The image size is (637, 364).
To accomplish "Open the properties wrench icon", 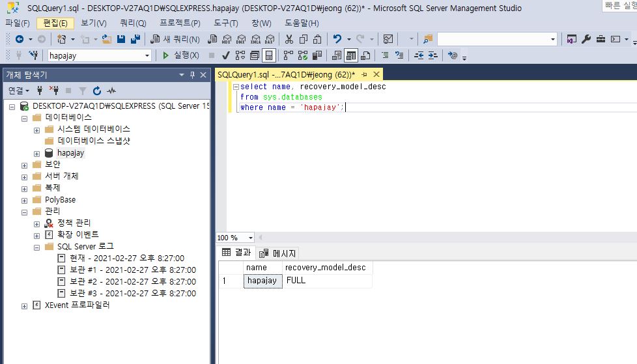I will (586, 39).
